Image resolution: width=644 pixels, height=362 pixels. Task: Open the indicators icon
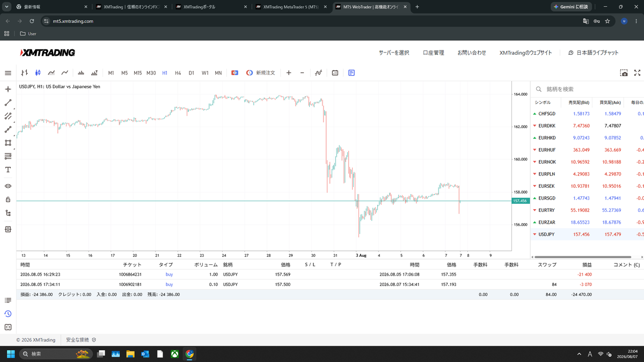point(318,73)
